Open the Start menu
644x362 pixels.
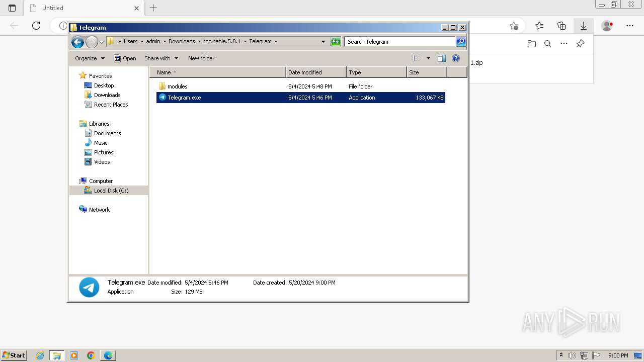point(14,355)
